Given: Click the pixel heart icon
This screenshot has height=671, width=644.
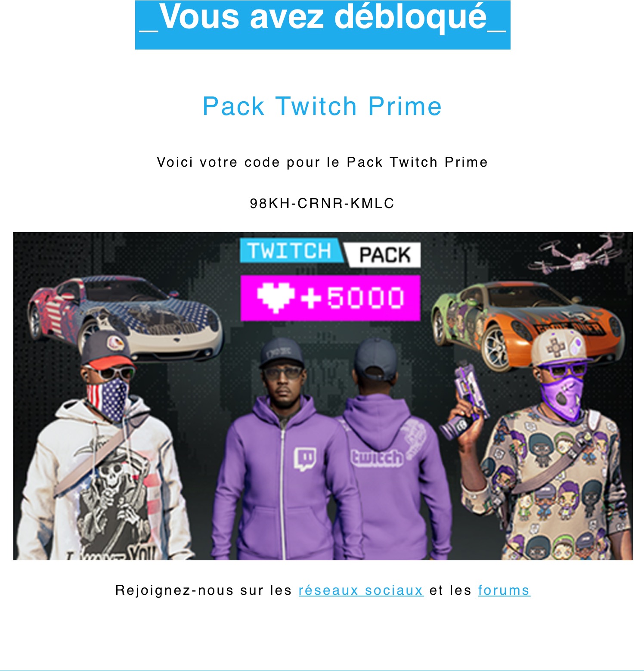Looking at the screenshot, I should 276,297.
